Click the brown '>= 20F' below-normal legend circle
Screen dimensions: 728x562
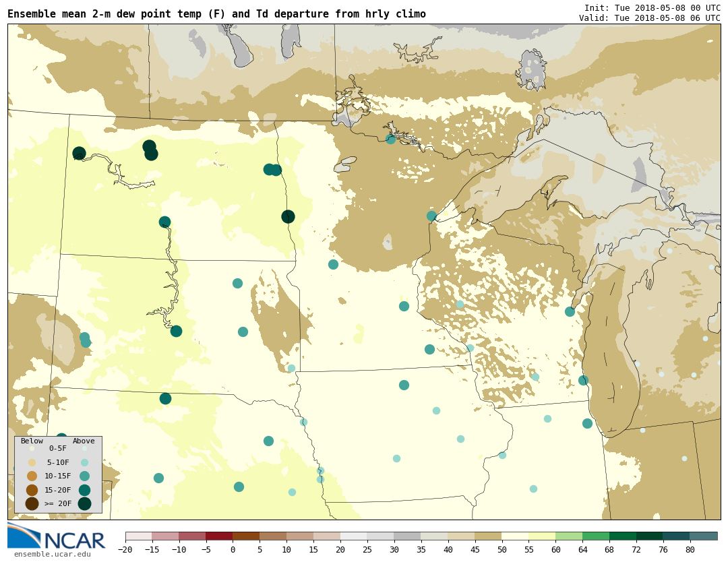coord(32,503)
